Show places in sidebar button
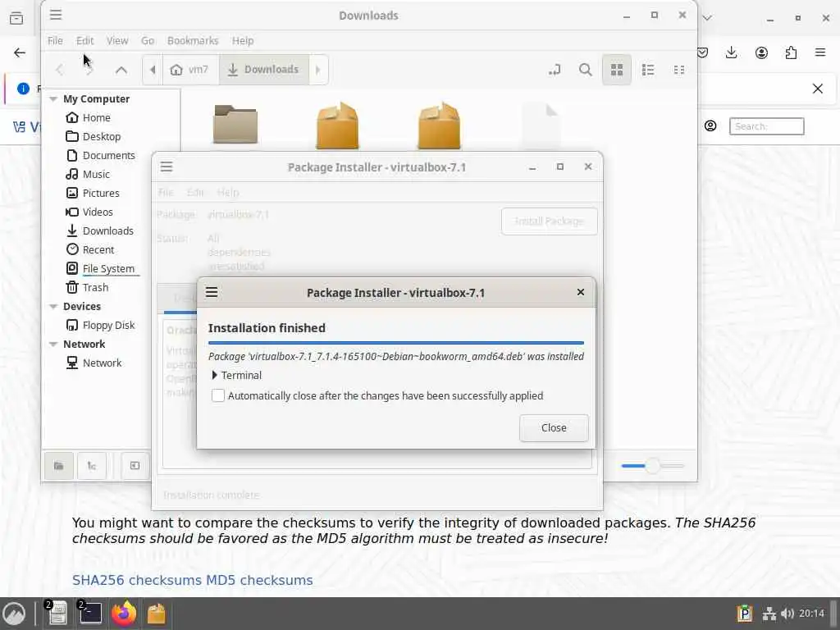This screenshot has width=840, height=630. tap(59, 466)
